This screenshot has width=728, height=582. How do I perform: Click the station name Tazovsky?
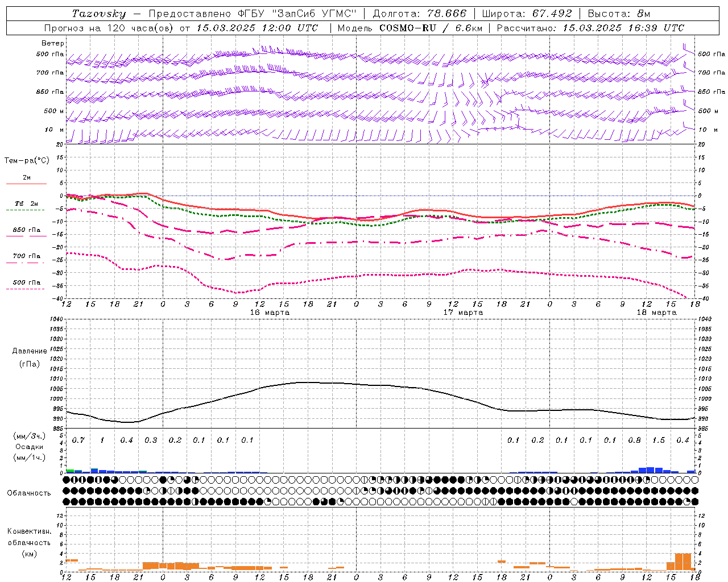99,14
